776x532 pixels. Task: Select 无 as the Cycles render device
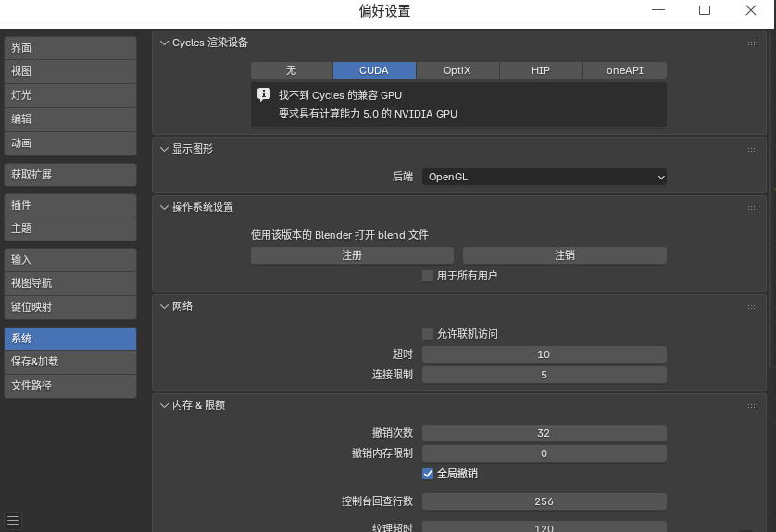click(292, 70)
